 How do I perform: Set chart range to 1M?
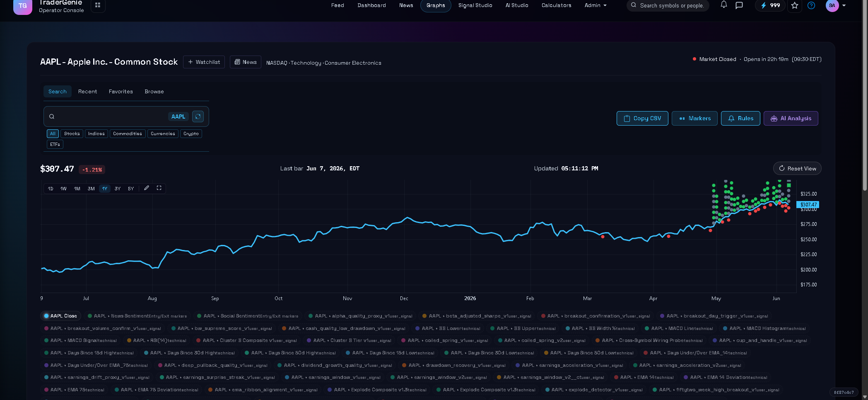pyautogui.click(x=77, y=189)
